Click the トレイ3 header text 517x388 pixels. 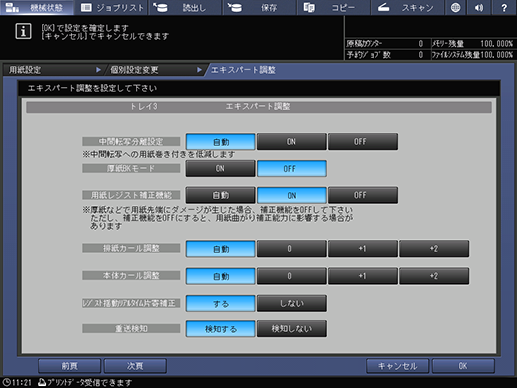coord(144,106)
